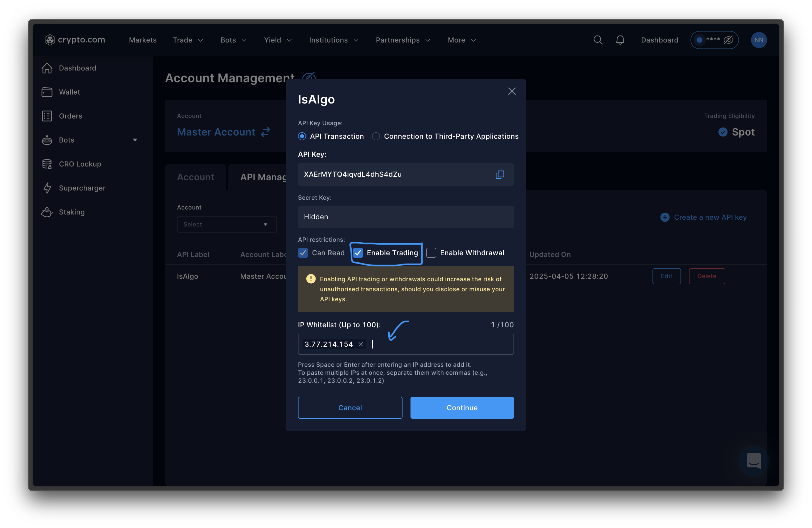Click the API Key text field
812x528 pixels.
point(406,175)
